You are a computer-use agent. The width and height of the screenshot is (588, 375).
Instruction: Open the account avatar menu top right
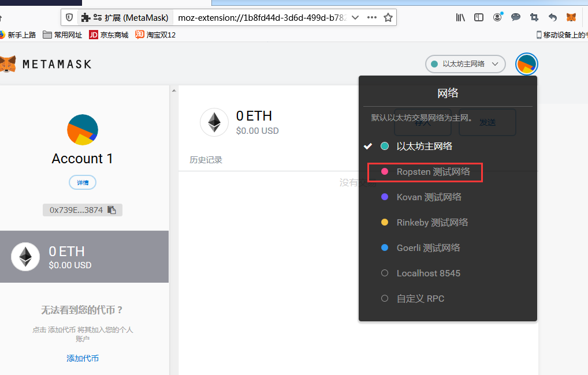527,64
